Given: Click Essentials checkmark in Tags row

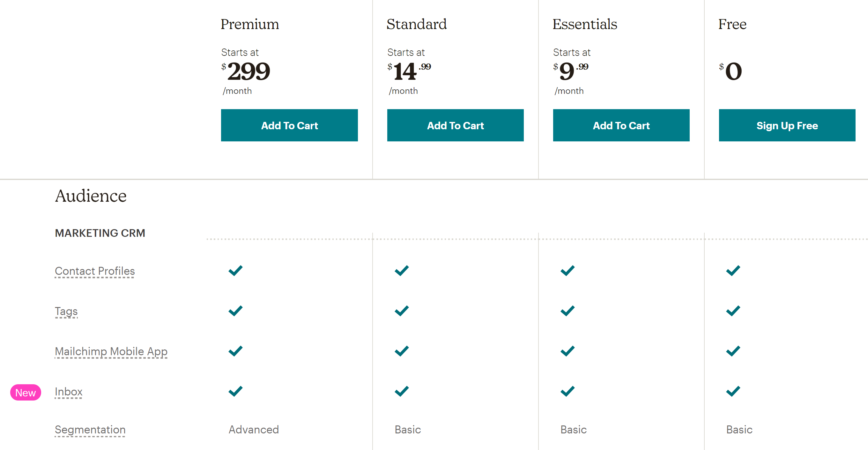Looking at the screenshot, I should 568,311.
